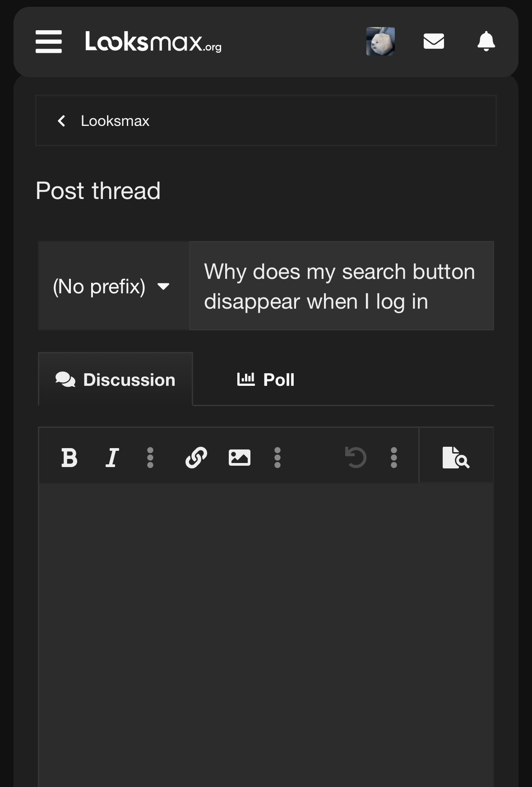
Task: Expand more options after the undo icon
Action: coord(393,458)
